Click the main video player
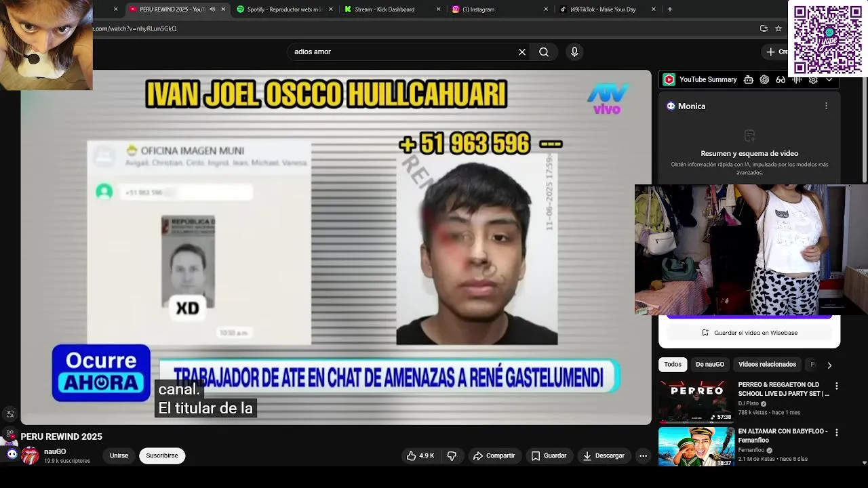The height and width of the screenshot is (488, 868). click(x=336, y=247)
